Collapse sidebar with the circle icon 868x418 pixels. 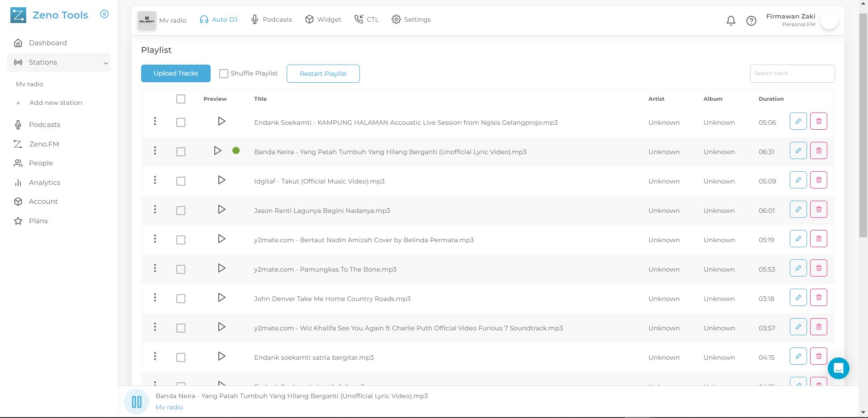(x=104, y=14)
